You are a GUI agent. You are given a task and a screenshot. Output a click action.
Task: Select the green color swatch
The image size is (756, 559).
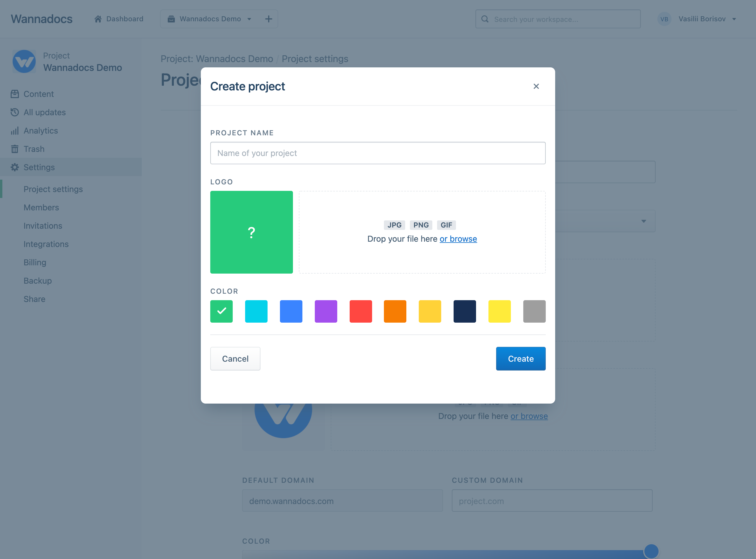[x=221, y=311]
